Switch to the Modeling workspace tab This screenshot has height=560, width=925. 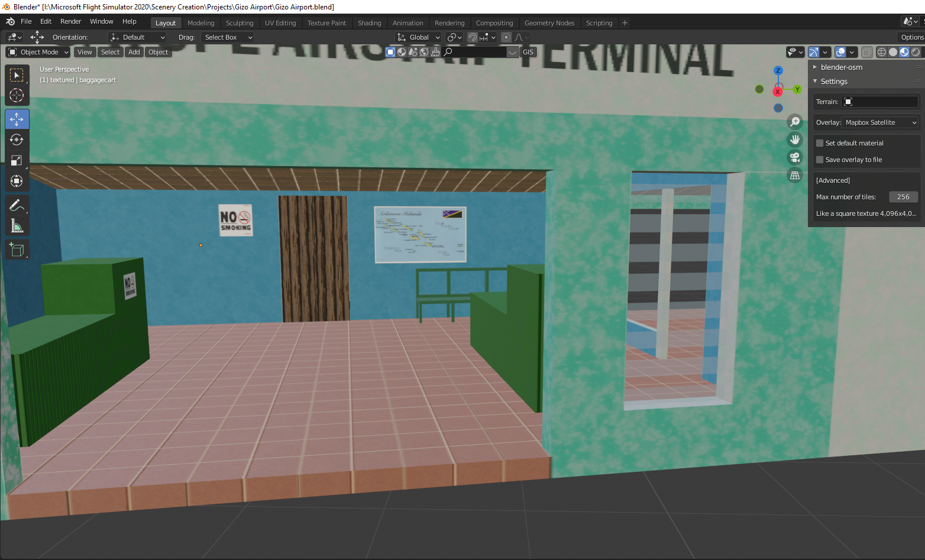(x=200, y=23)
